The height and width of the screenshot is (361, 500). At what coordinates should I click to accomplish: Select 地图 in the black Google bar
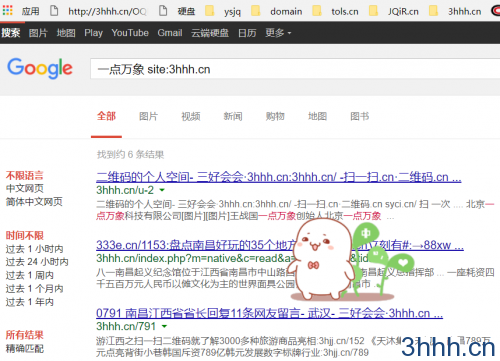(x=66, y=33)
